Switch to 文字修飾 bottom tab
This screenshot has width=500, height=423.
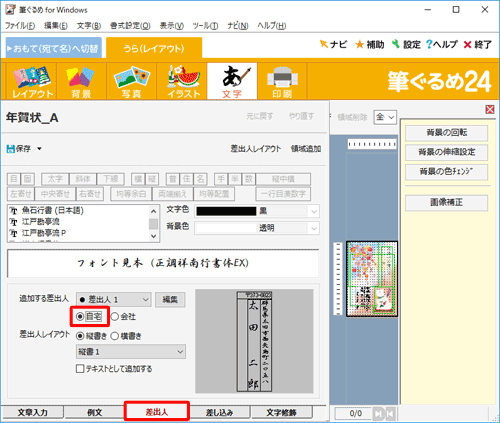(282, 412)
